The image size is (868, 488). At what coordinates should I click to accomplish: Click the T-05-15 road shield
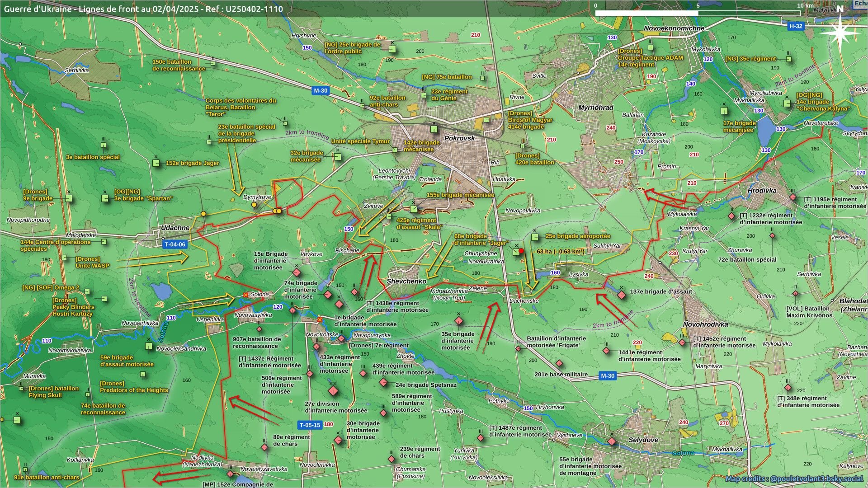click(x=310, y=425)
